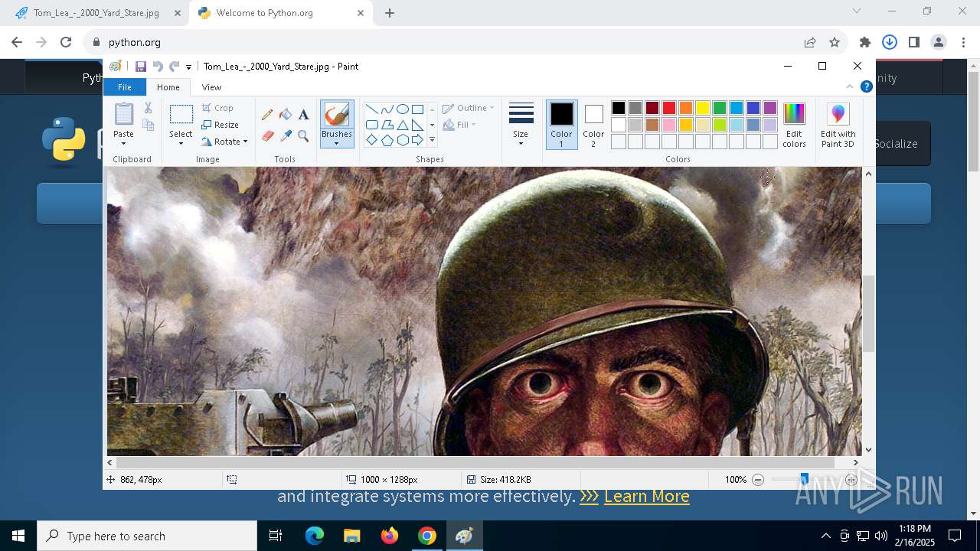Open Firefox from the taskbar
Screen dimensions: 980x551
coord(390,536)
